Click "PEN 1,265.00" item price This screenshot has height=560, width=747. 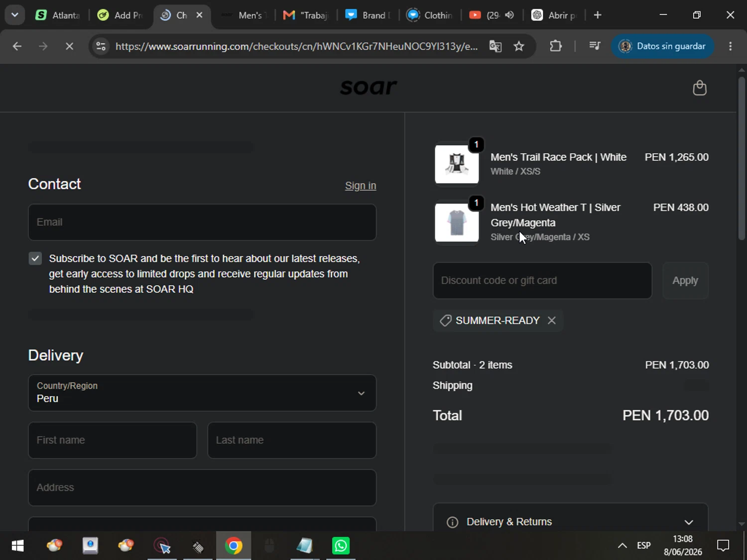[x=676, y=157]
